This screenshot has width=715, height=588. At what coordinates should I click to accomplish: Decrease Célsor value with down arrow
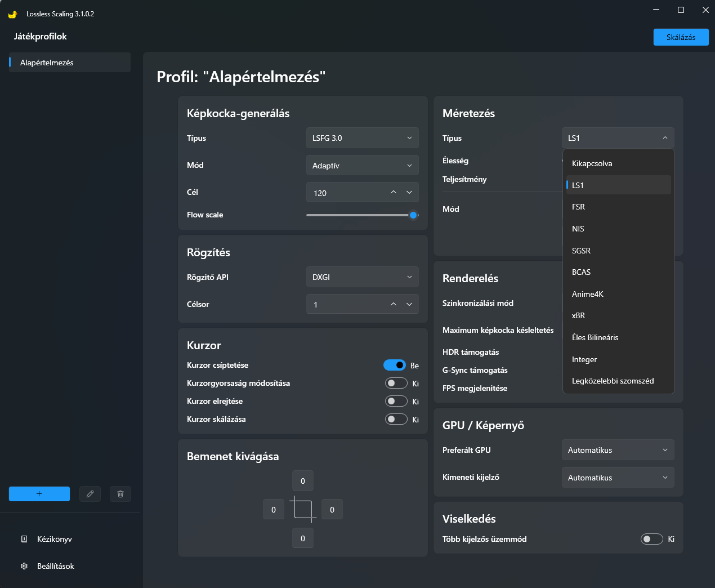(x=409, y=304)
